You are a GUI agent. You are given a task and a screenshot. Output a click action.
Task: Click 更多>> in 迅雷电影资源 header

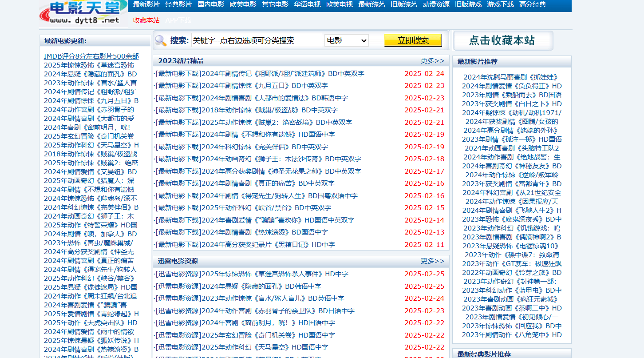tap(433, 261)
